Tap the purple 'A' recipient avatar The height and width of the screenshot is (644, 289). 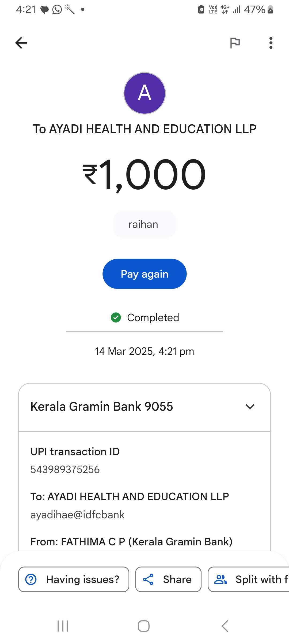pyautogui.click(x=144, y=93)
